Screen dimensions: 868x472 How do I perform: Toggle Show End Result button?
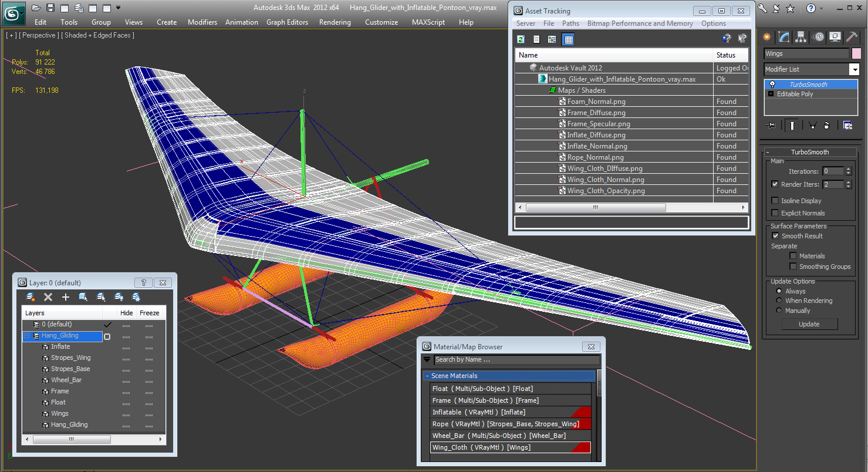[x=793, y=125]
